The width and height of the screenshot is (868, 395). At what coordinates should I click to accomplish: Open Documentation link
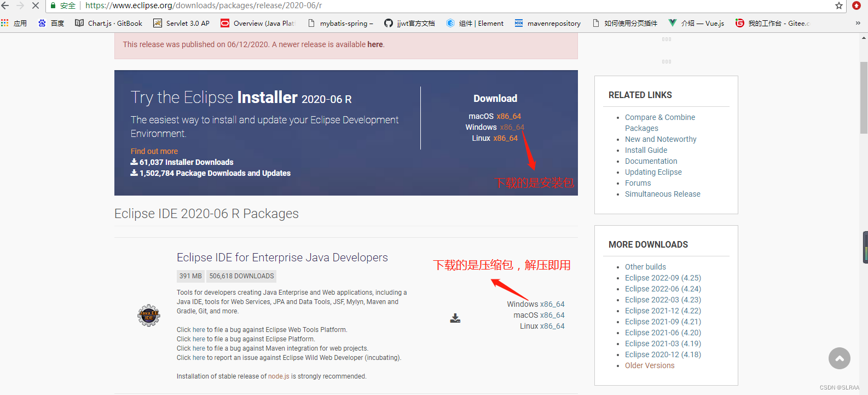pyautogui.click(x=651, y=161)
